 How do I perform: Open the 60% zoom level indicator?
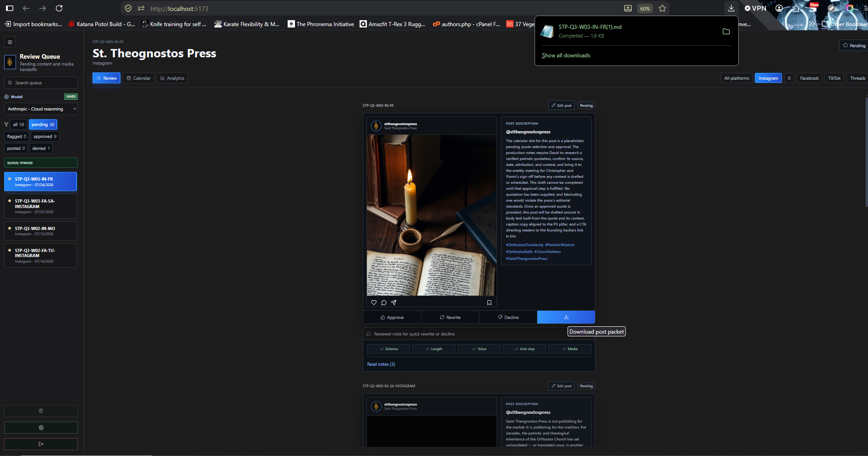645,9
